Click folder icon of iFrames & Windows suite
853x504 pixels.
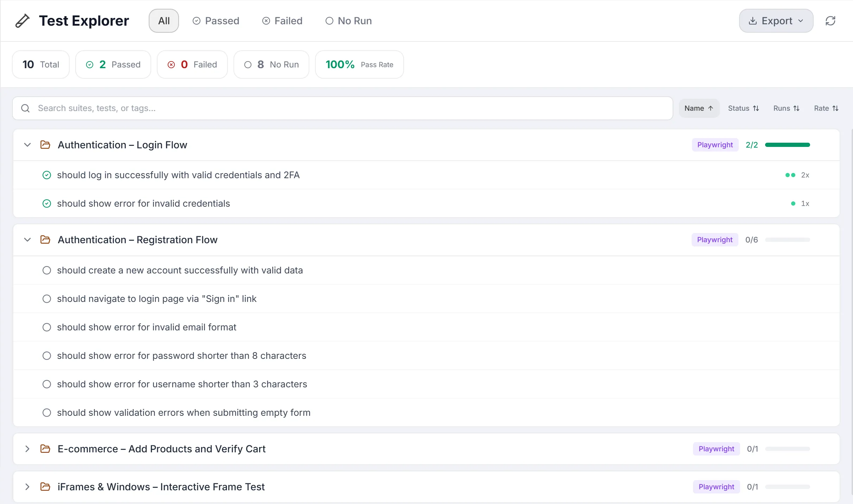45,487
